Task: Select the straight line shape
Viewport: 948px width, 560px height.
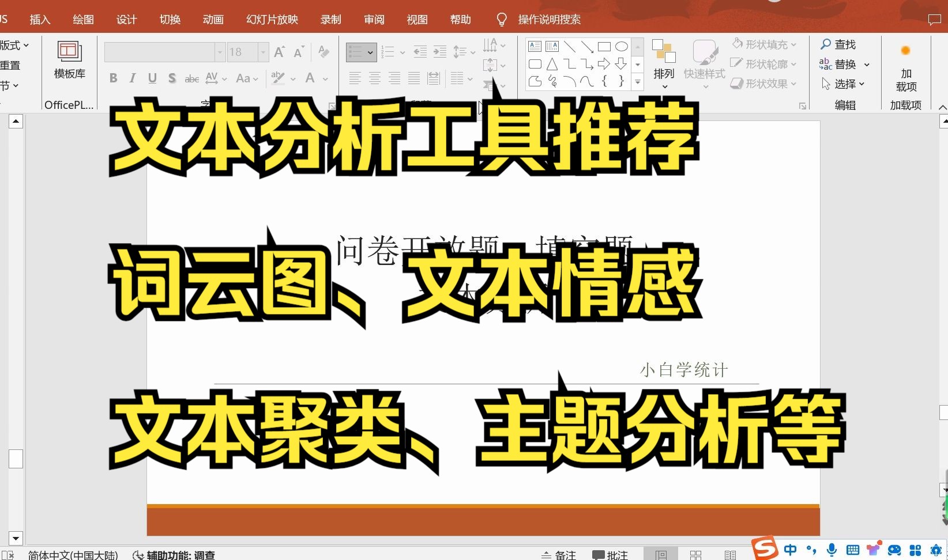Action: click(570, 47)
